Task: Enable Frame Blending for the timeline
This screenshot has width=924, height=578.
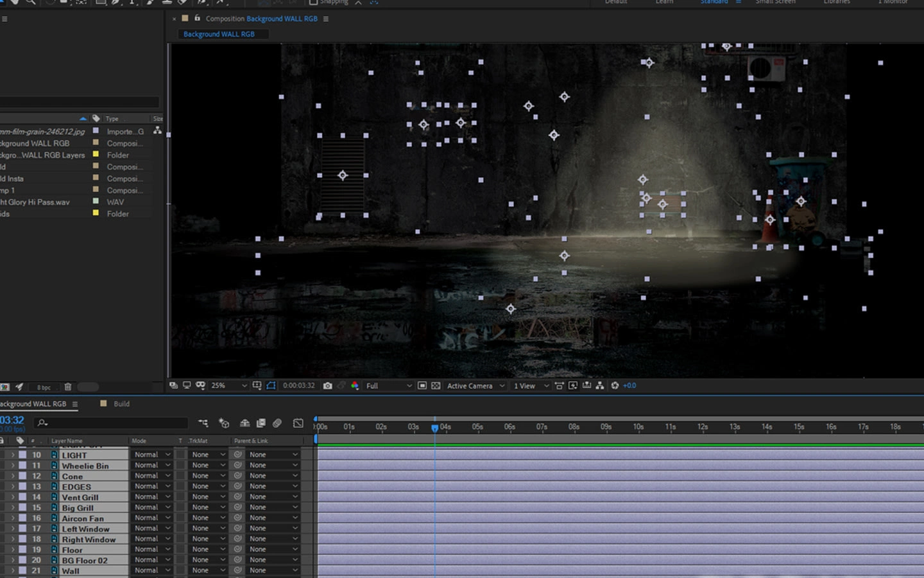Action: [261, 423]
